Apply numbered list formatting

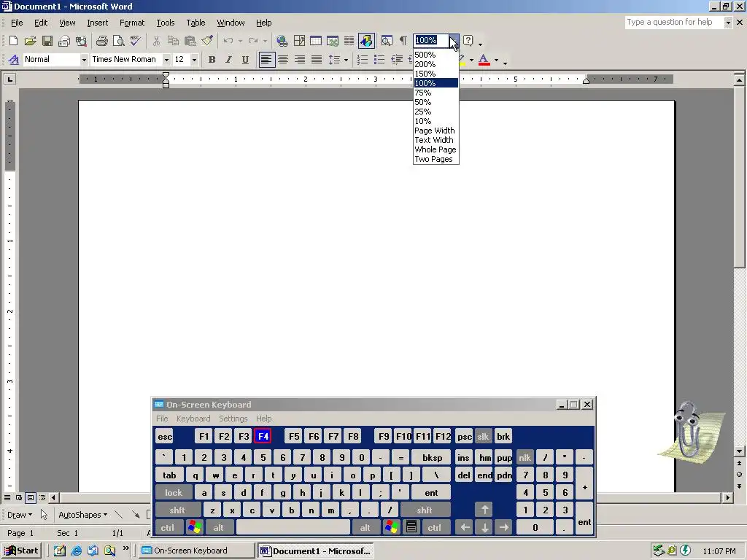pyautogui.click(x=363, y=60)
